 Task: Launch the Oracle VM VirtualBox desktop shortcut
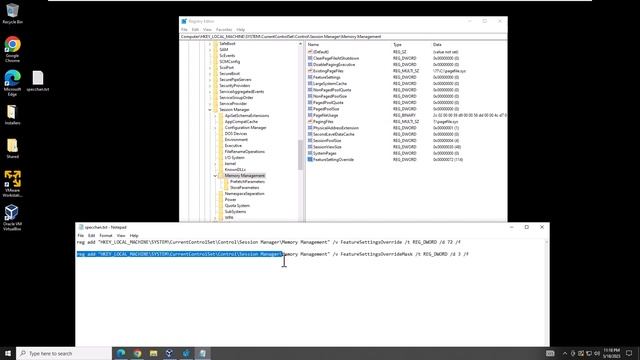[x=12, y=218]
